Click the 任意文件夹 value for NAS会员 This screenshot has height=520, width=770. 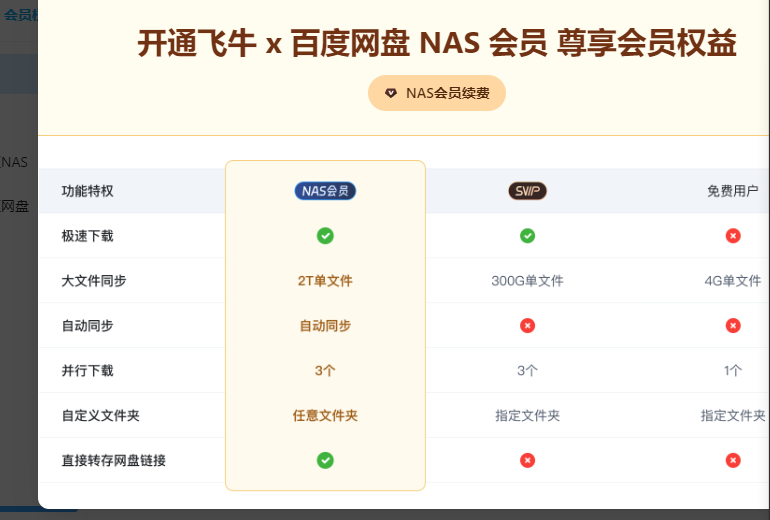coord(325,415)
